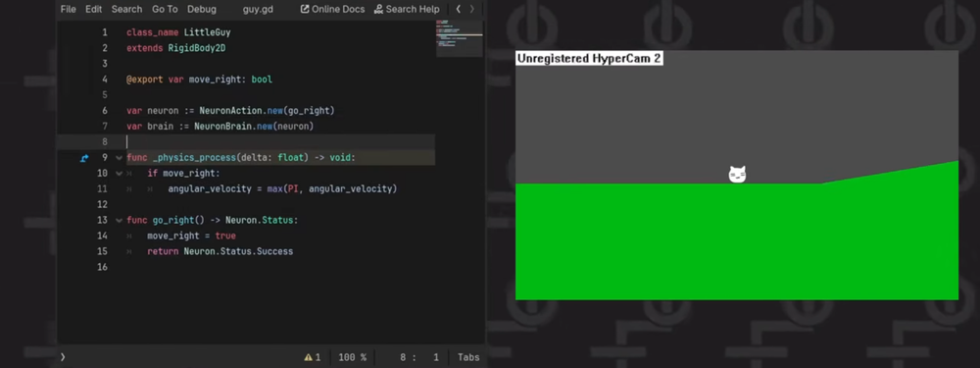Screen dimensions: 980x368
Task: Collapse the _physics_process function fold arrow
Action: [x=119, y=158]
